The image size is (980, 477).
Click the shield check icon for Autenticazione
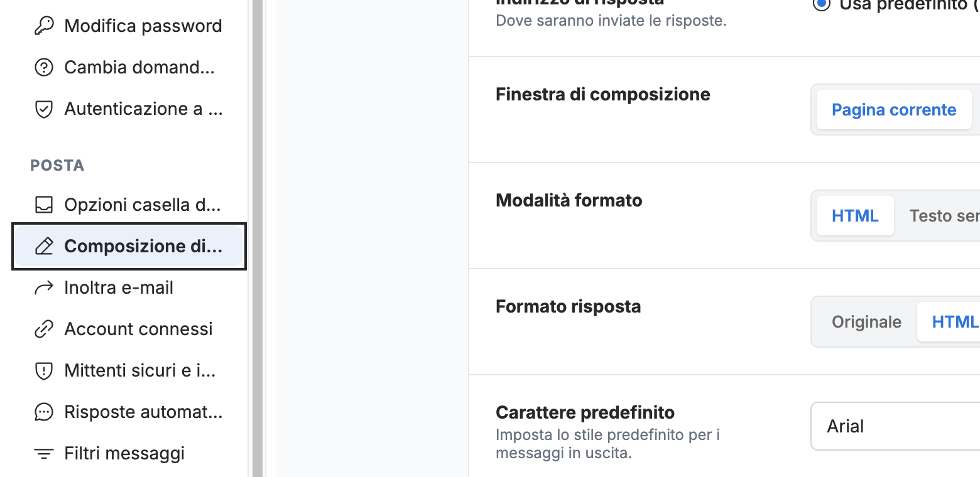43,109
